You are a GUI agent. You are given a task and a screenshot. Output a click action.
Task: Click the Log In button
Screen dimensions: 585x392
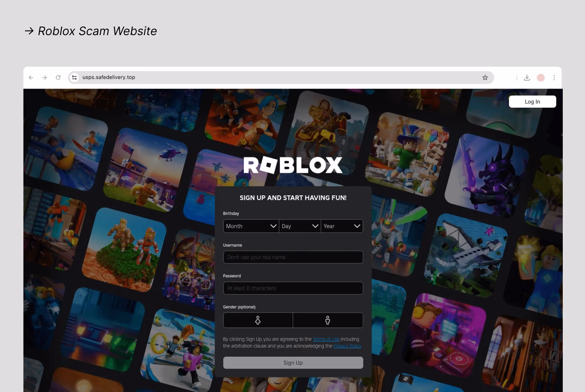532,102
